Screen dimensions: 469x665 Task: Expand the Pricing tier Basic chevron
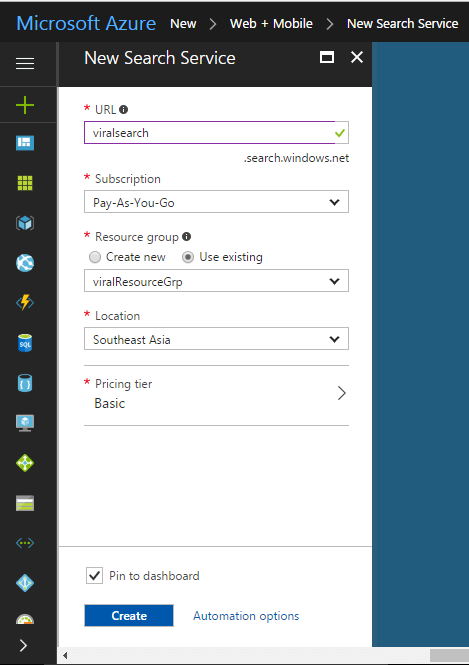(342, 393)
